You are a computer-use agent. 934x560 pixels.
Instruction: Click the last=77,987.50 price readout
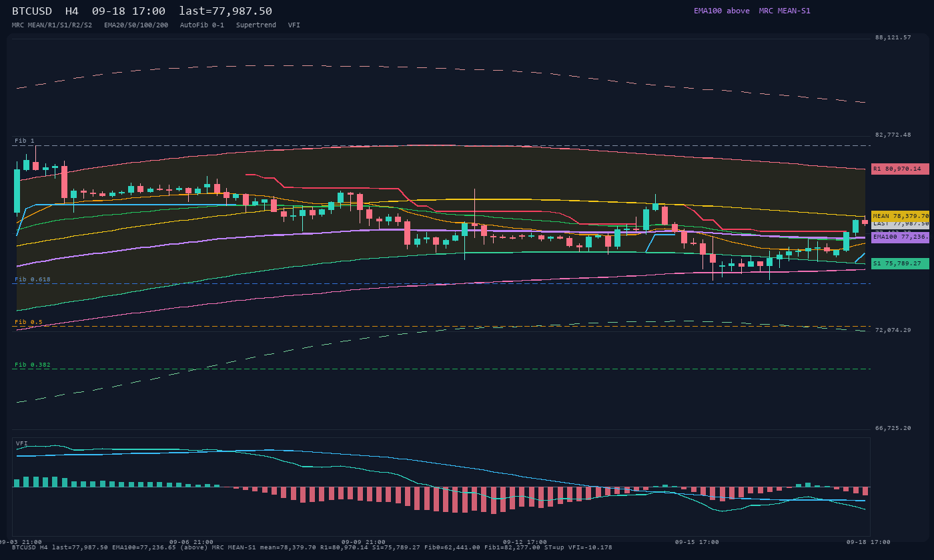(225, 11)
